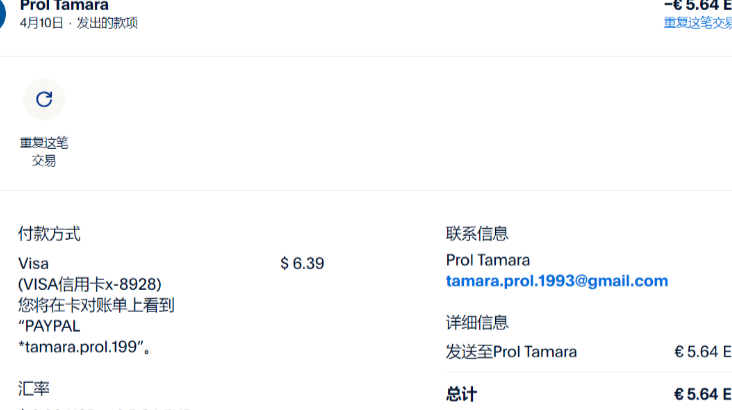Click the $ 6.39 charged amount
Image resolution: width=732 pixels, height=410 pixels.
302,263
